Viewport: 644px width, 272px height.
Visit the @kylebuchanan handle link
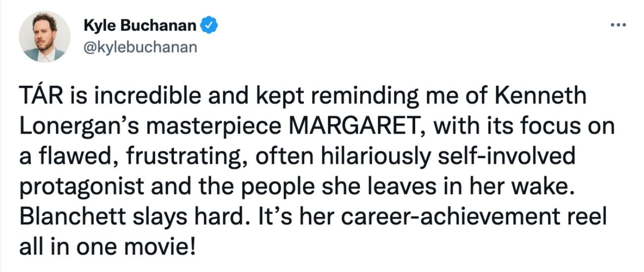pyautogui.click(x=140, y=47)
